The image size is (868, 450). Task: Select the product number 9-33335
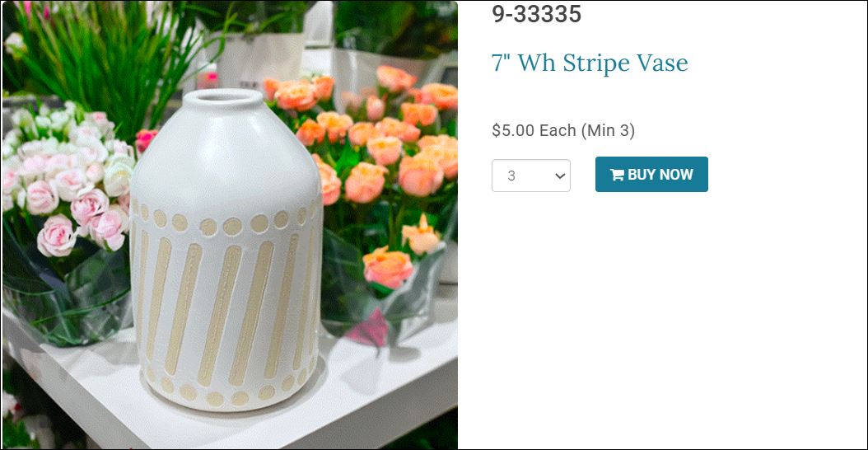pos(536,14)
